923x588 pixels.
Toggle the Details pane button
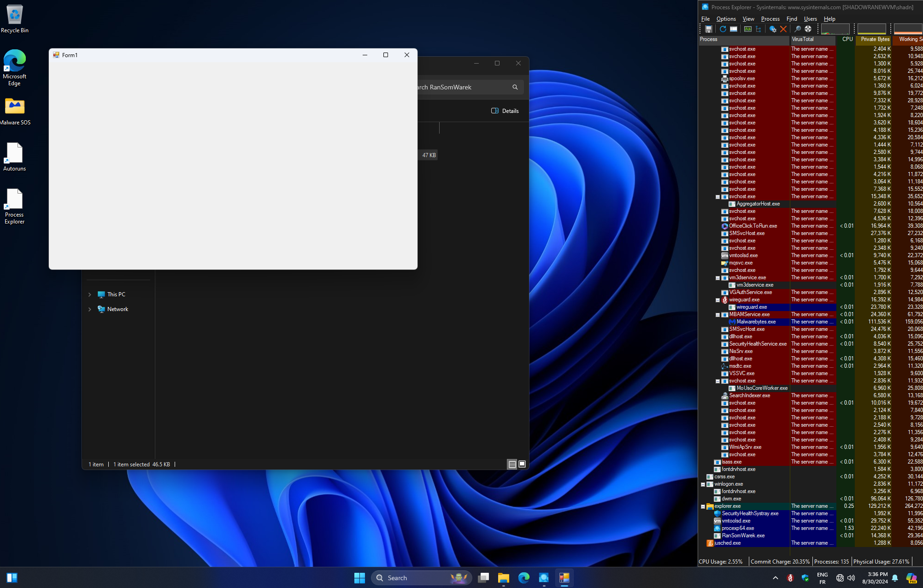505,111
